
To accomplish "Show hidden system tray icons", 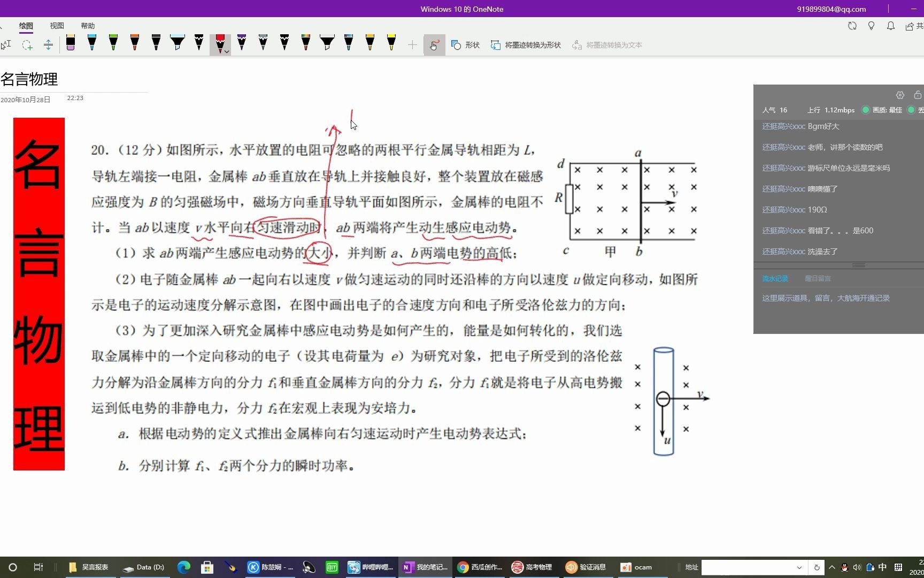I will click(x=832, y=567).
